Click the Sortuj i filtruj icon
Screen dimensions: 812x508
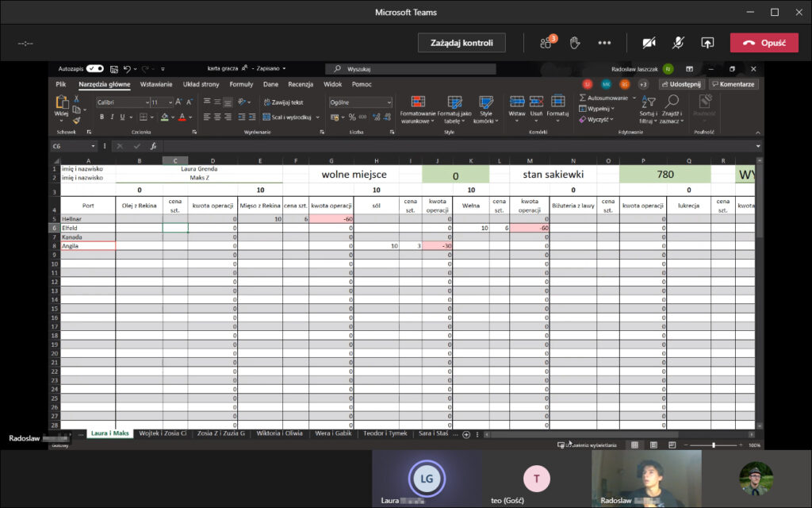tap(648, 102)
